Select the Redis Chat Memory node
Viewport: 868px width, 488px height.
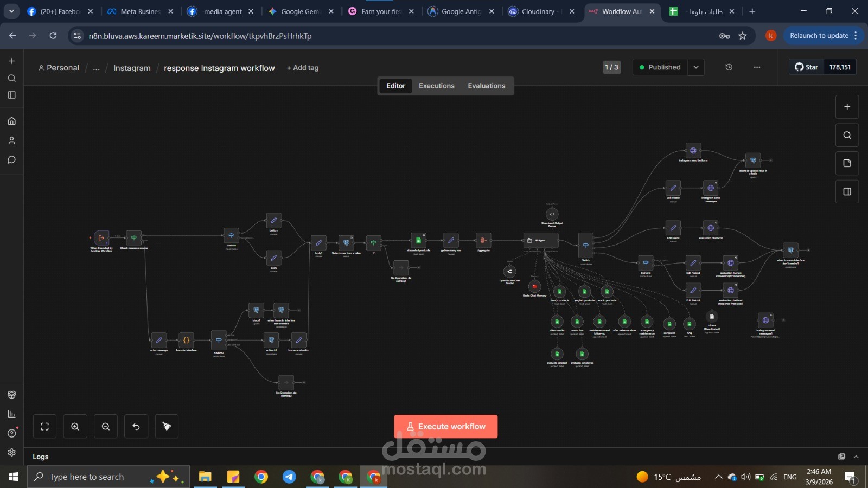534,286
